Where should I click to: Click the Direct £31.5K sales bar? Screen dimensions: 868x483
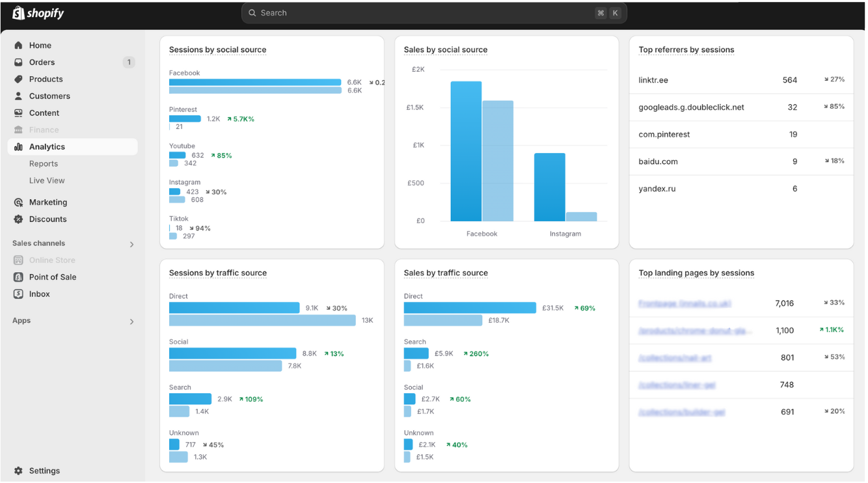[470, 308]
